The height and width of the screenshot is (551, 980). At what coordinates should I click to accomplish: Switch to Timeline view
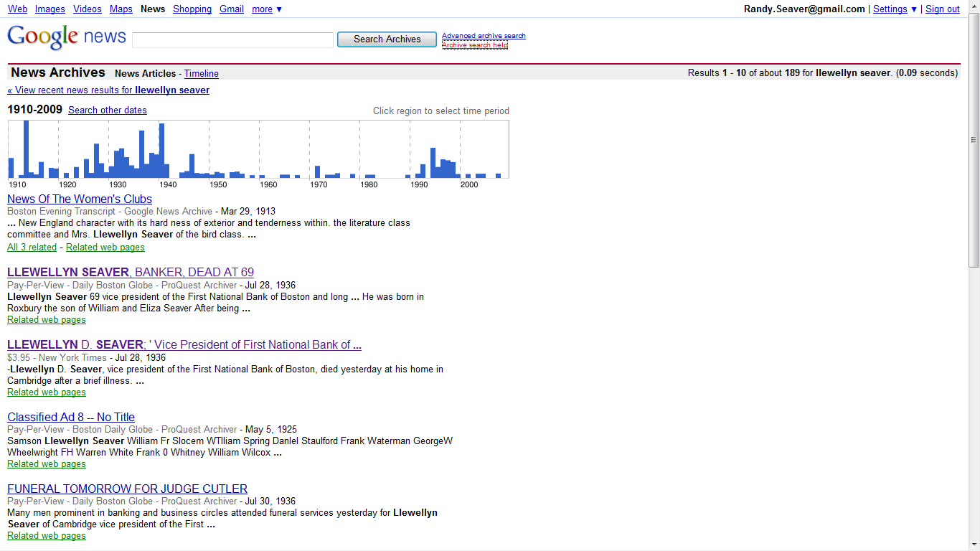[x=202, y=74]
